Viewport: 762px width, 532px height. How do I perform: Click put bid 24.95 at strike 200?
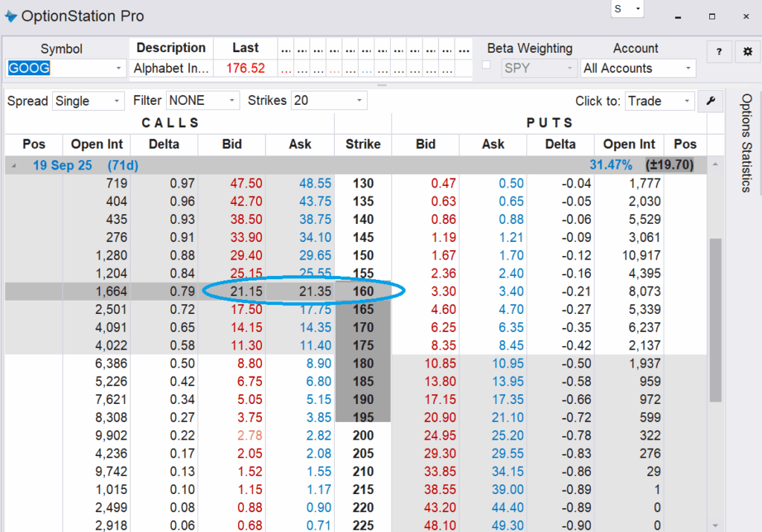click(x=440, y=435)
